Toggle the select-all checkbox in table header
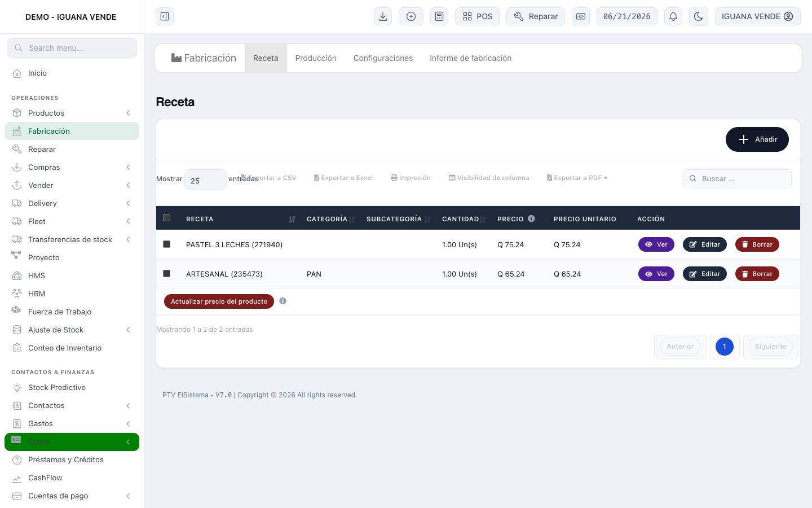 coord(166,217)
